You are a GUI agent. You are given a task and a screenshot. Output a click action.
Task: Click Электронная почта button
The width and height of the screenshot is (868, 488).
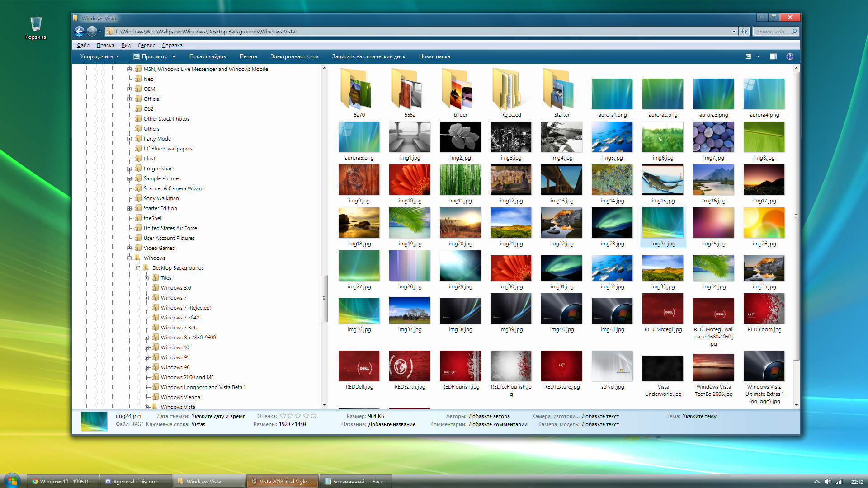pyautogui.click(x=294, y=56)
